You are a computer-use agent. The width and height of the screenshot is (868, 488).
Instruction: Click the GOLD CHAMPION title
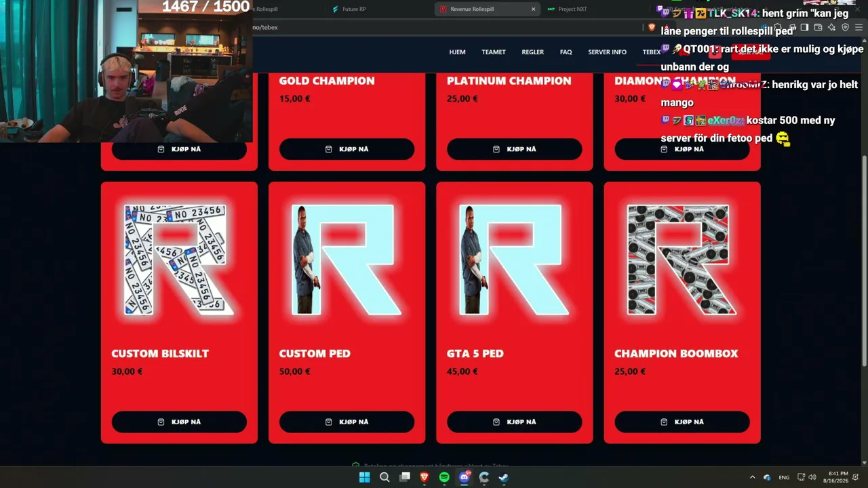(x=327, y=81)
